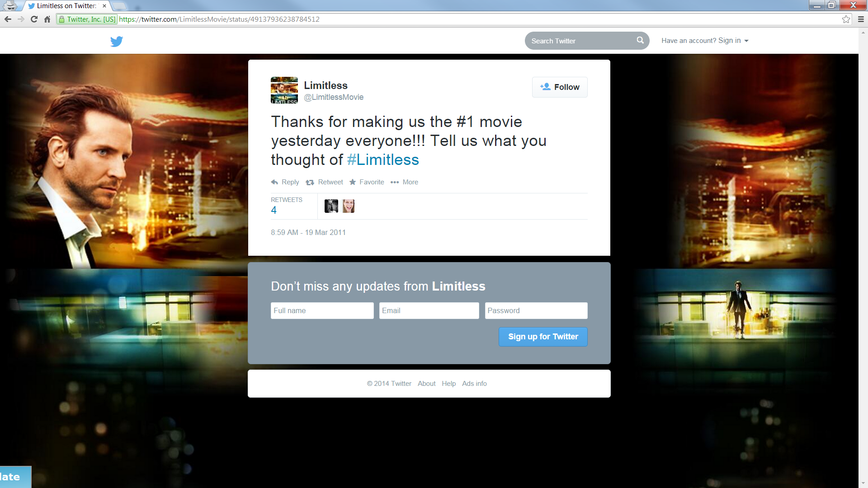This screenshot has height=488, width=868.
Task: Switch to the Limitless on Twitter tab
Action: tap(66, 6)
